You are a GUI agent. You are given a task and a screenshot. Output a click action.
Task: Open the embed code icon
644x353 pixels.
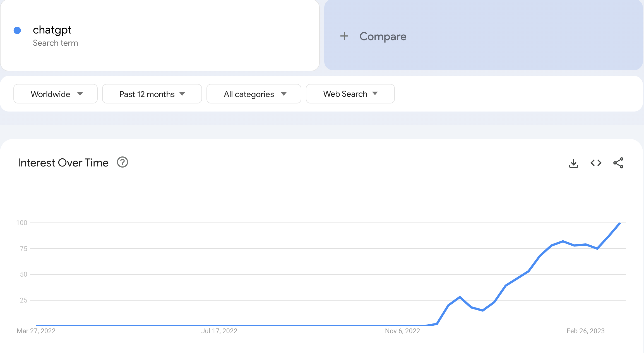(596, 163)
